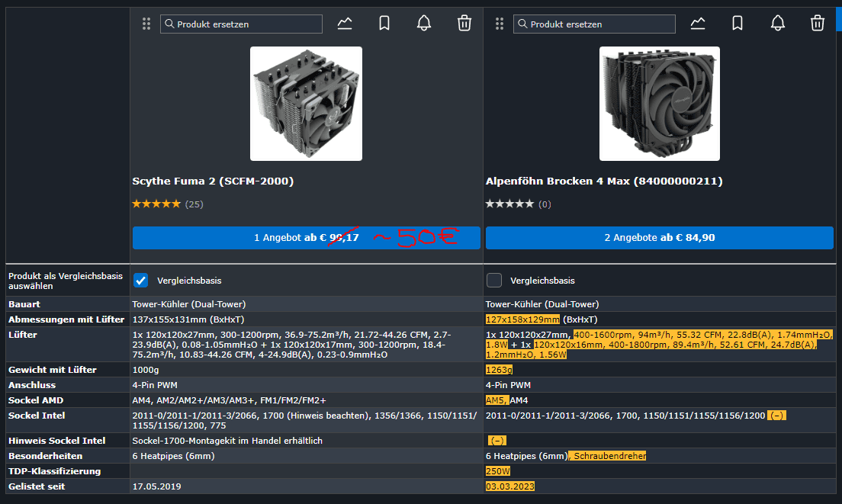The image size is (842, 504).
Task: Click Scythe's '6 Heatpipes (6mm)' value
Action: pyautogui.click(x=173, y=456)
